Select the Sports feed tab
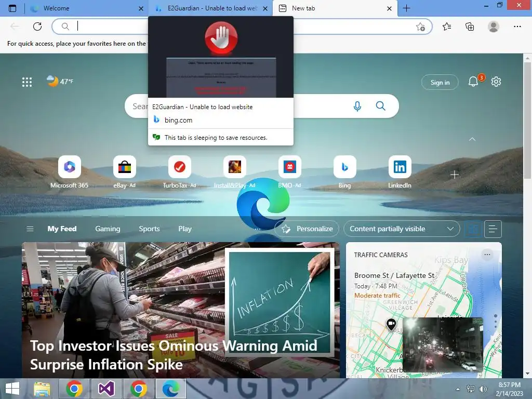 point(149,229)
